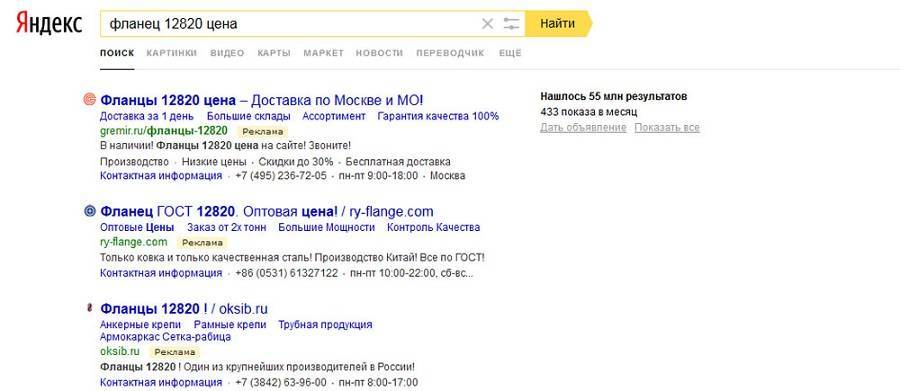Click 'Скидки до 30%' text
Viewport: 900px width, 391px height.
pos(296,162)
